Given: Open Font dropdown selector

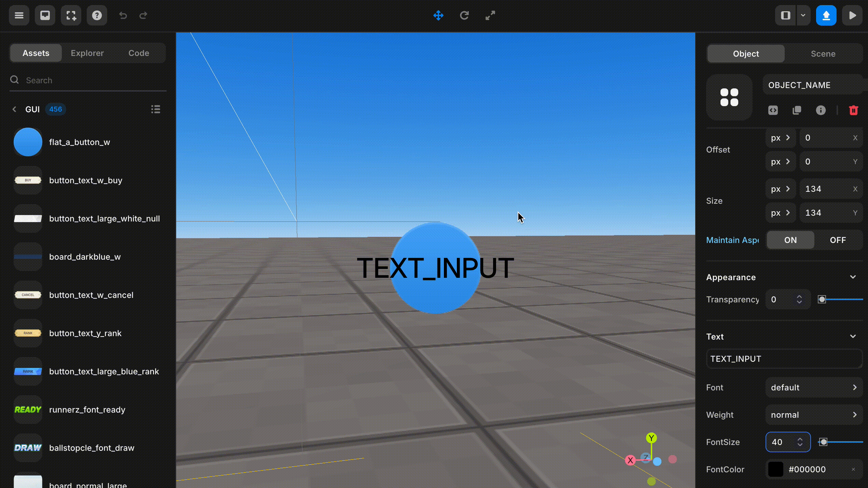Looking at the screenshot, I should click(x=813, y=387).
